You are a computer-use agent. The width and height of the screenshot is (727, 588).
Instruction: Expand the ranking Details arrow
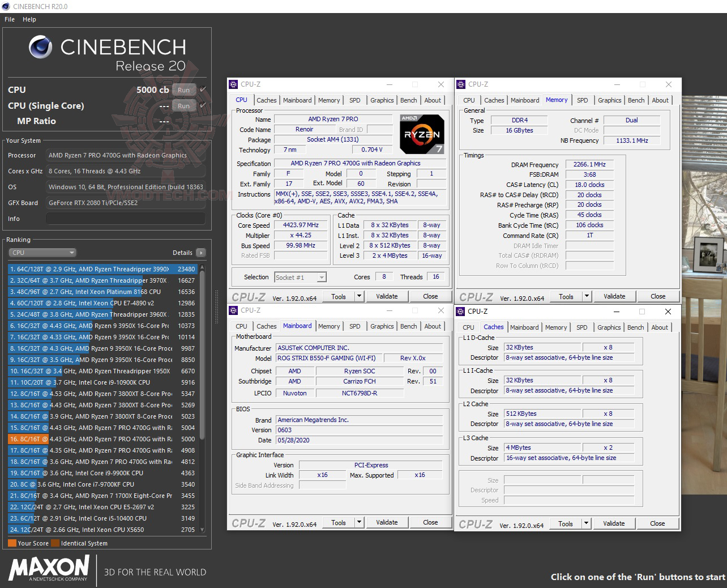point(201,253)
